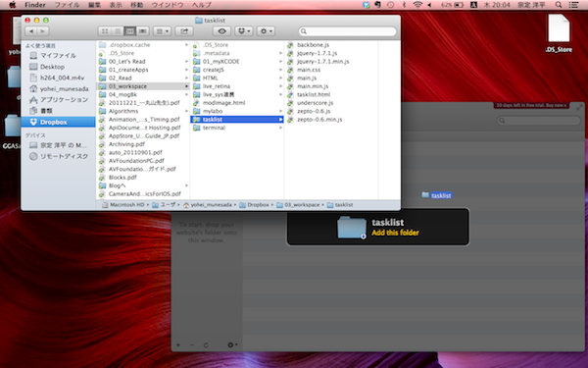Screen dimensions: 588x368
Task: Select Dropbox in the sidebar
Action: pos(58,122)
